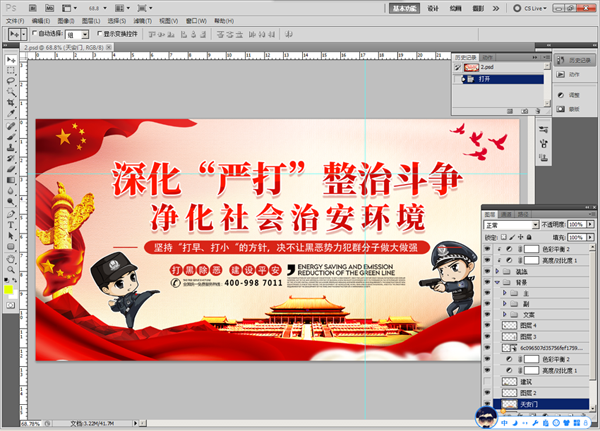Expand the 主 layer group

(504, 293)
